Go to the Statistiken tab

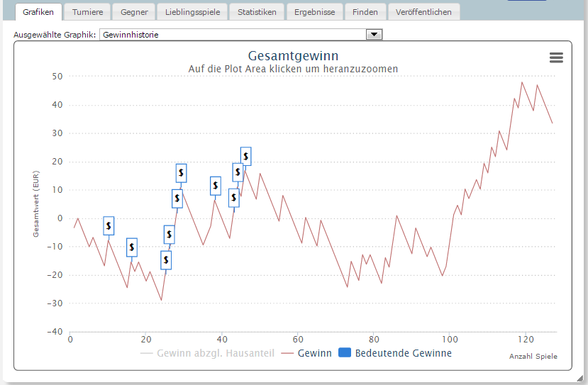click(x=257, y=12)
